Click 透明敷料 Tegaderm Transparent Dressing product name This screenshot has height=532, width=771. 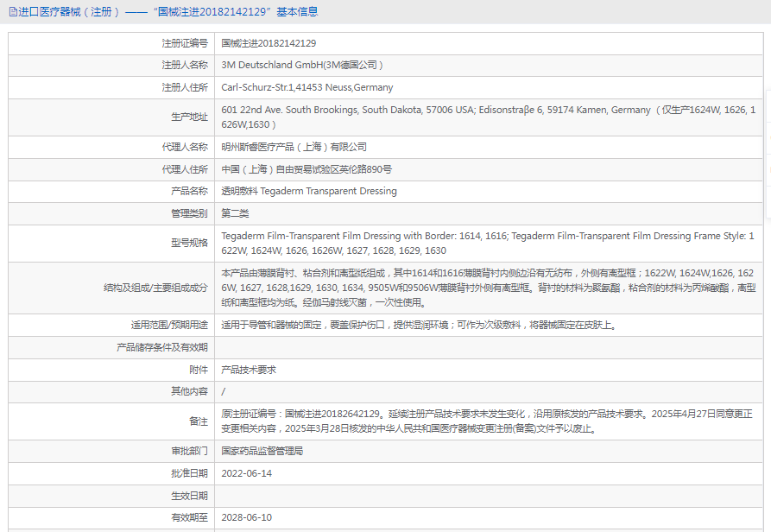(309, 191)
